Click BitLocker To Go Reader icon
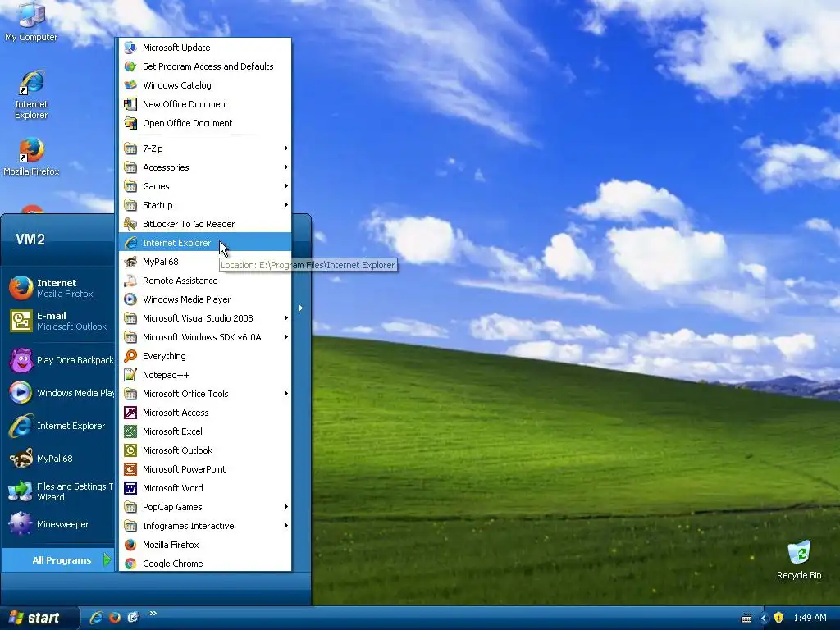The height and width of the screenshot is (630, 840). 130,224
